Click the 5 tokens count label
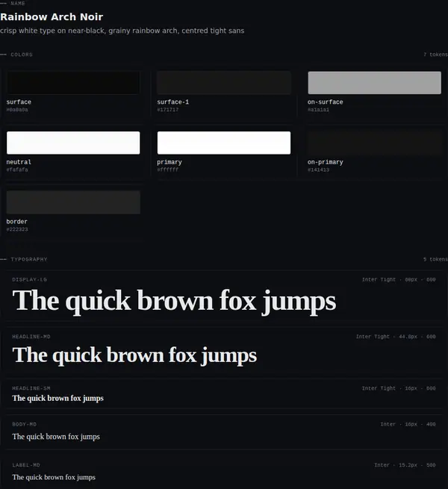Screen dimensions: 448x489 (x=435, y=260)
